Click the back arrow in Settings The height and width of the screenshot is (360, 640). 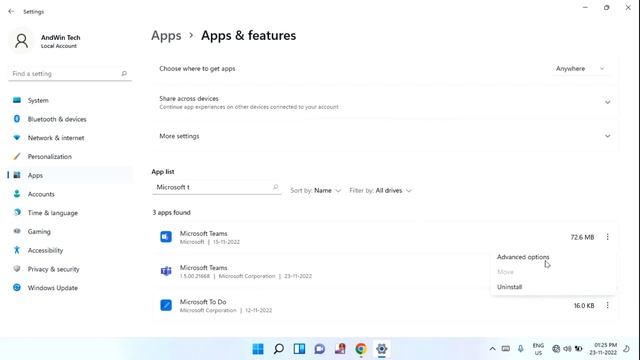click(x=11, y=11)
